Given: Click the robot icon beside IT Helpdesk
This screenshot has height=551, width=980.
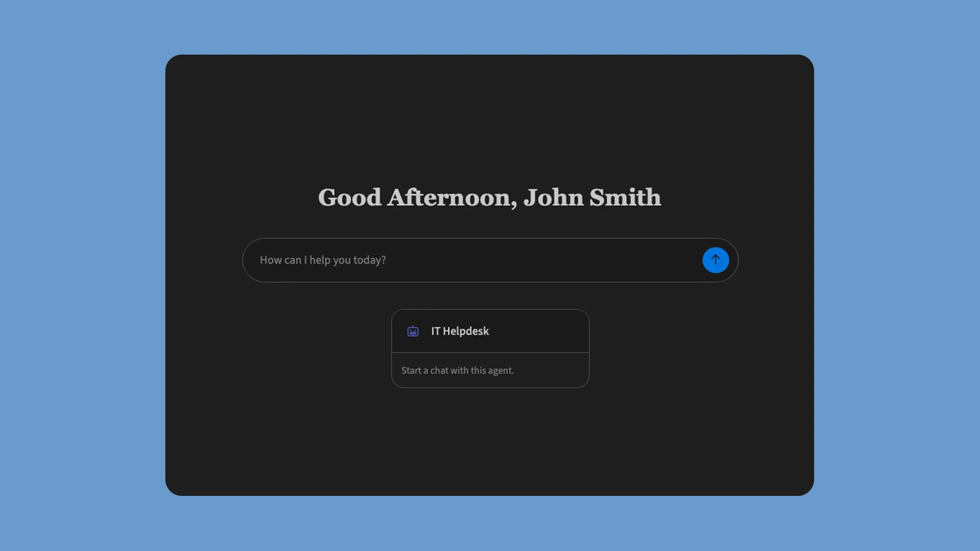Looking at the screenshot, I should [413, 331].
